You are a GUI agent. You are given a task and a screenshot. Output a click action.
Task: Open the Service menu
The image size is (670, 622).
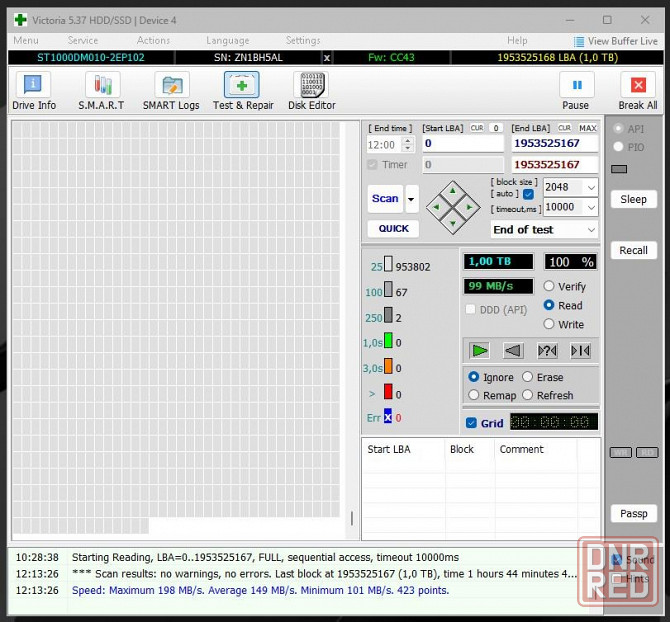tap(82, 41)
